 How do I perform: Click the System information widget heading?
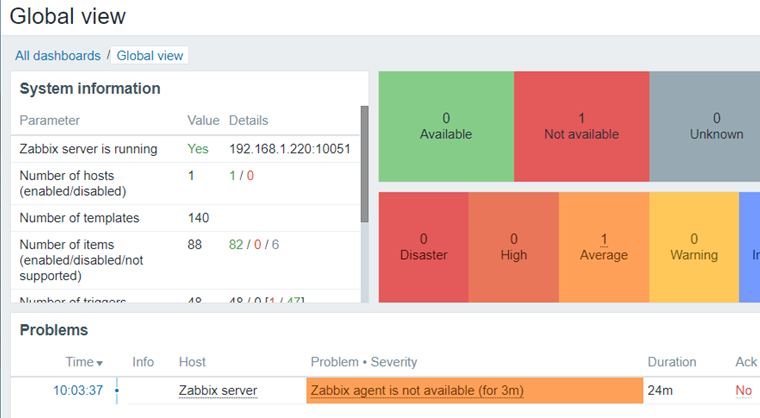pos(90,88)
